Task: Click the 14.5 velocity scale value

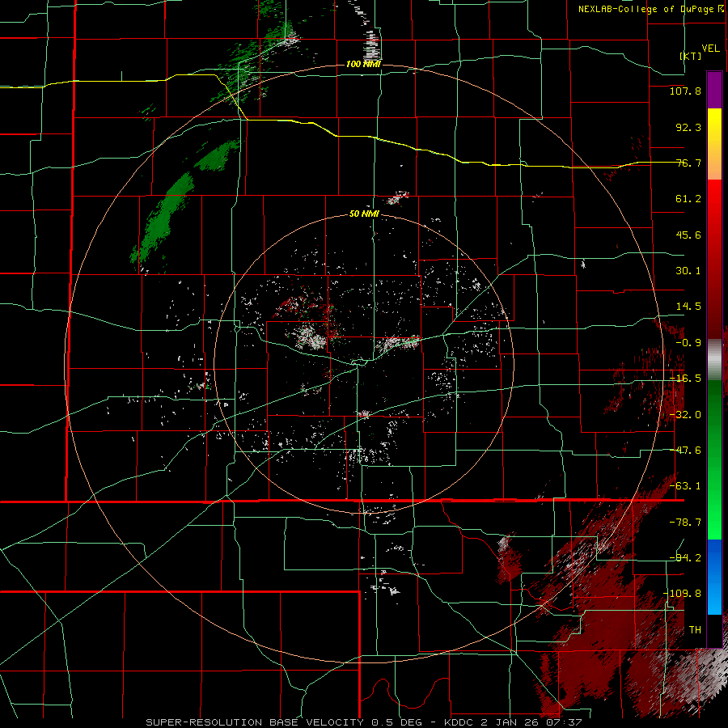Action: point(688,307)
